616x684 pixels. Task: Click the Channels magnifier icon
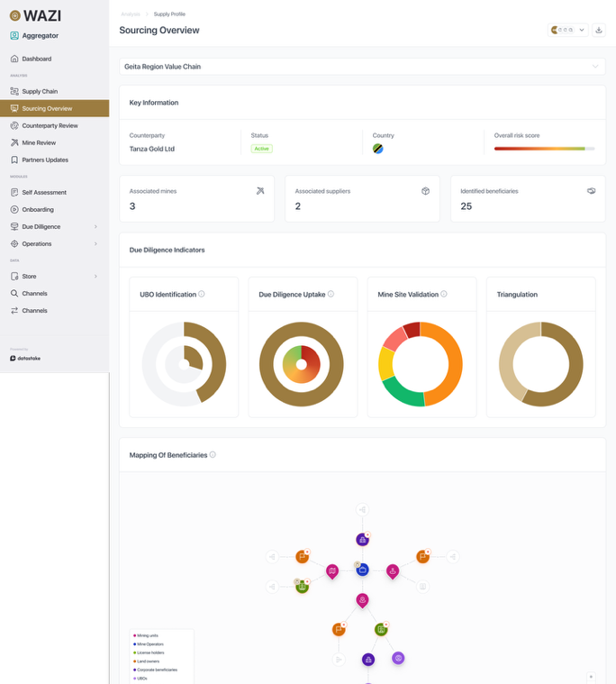[x=14, y=293]
